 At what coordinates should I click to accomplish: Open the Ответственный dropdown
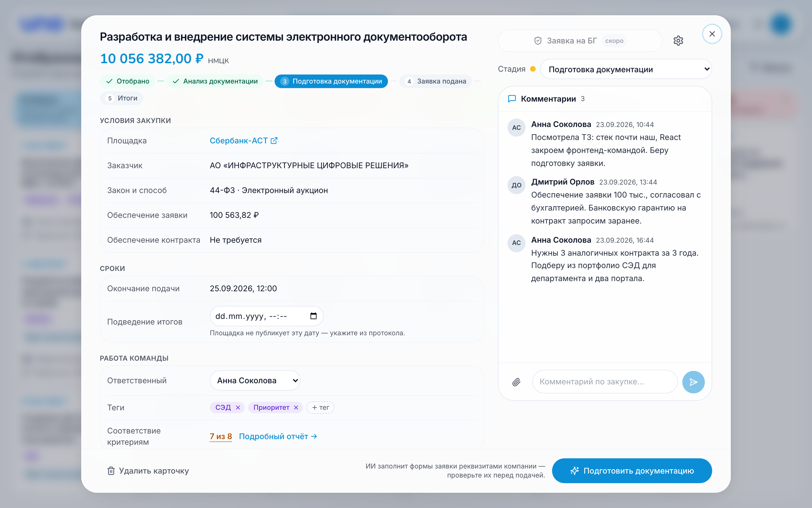tap(255, 380)
